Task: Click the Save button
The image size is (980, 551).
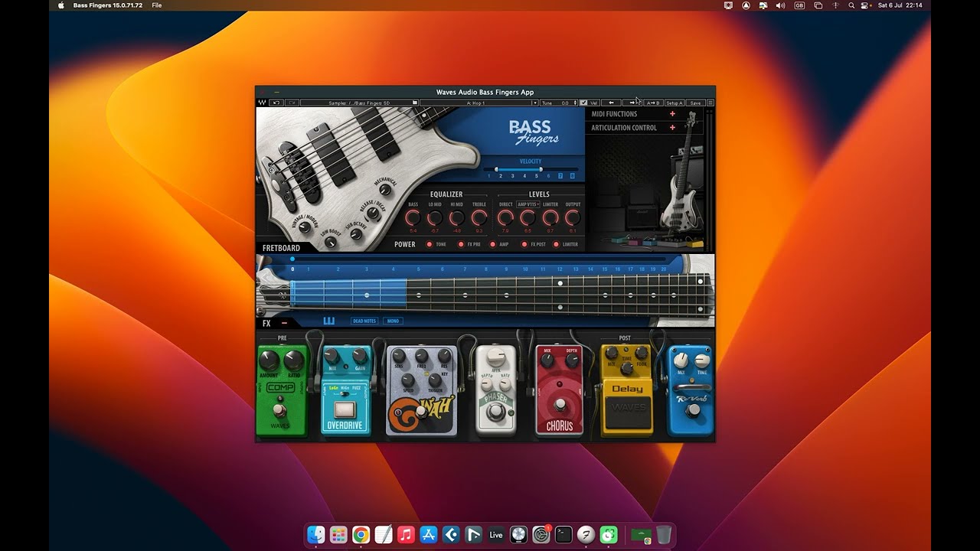Action: tap(695, 103)
